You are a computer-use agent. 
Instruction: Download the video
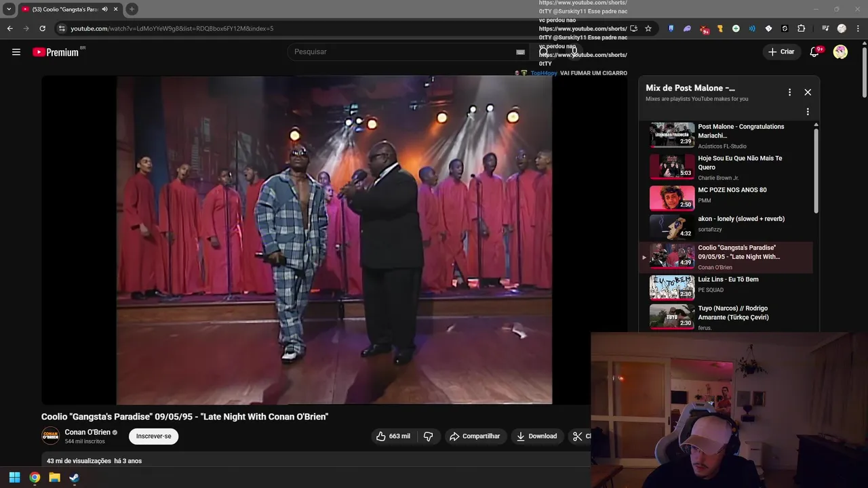tap(536, 436)
